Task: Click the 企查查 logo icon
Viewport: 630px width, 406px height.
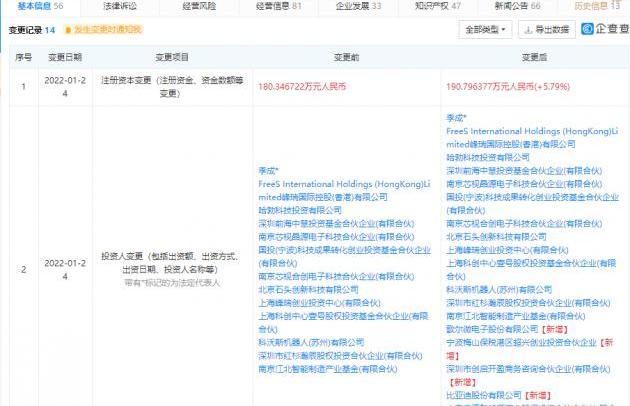Action: point(587,29)
